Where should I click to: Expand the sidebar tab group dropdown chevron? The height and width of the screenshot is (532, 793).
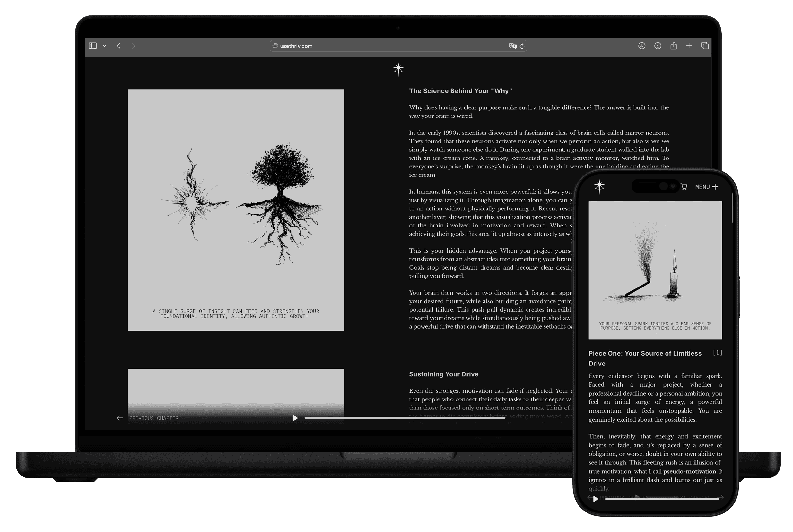(x=105, y=46)
